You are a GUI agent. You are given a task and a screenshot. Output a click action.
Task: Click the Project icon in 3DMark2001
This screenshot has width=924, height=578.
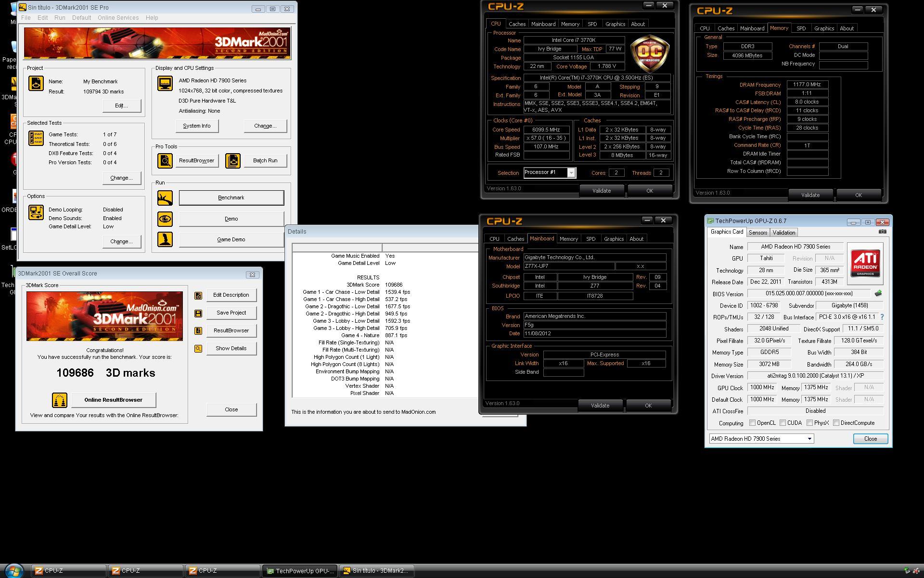click(36, 83)
